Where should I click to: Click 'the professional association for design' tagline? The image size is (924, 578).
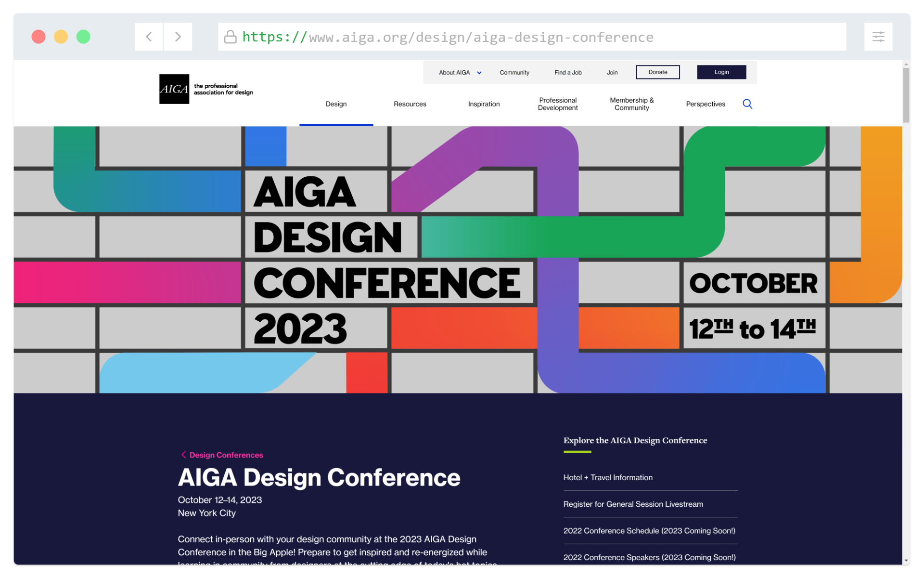pos(223,89)
